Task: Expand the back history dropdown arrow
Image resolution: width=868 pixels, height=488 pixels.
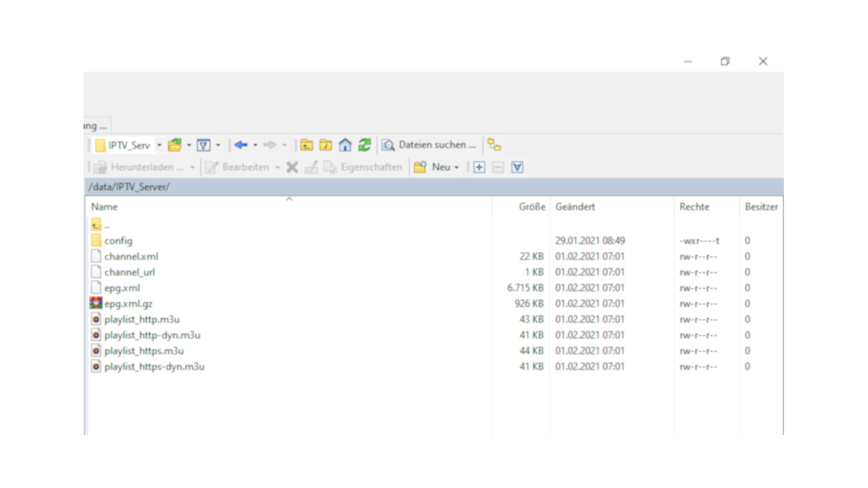Action: pos(255,145)
